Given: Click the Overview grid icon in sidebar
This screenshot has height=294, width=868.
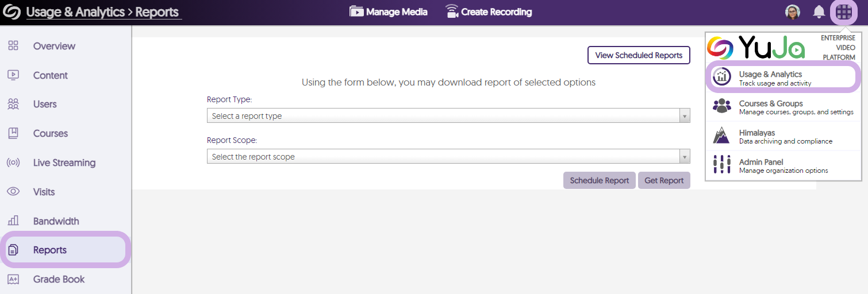Looking at the screenshot, I should coord(13,46).
